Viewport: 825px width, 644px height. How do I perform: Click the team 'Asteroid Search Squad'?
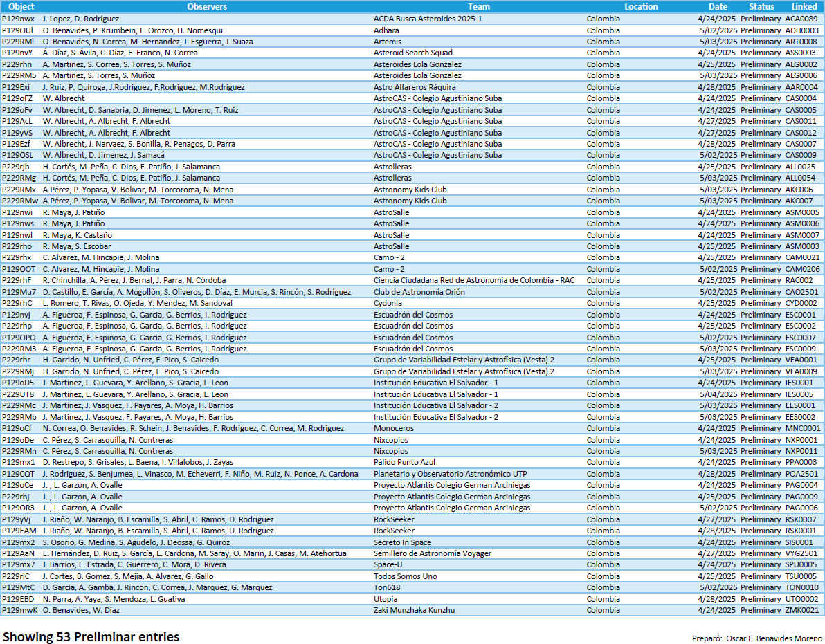coord(413,53)
